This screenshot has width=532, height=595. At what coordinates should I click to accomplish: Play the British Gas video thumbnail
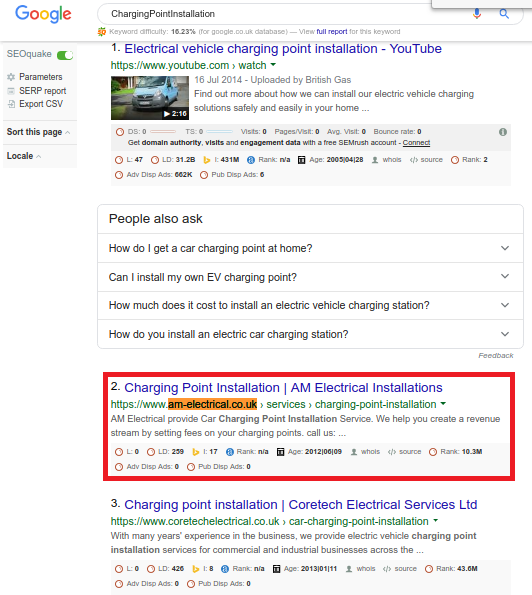point(150,98)
